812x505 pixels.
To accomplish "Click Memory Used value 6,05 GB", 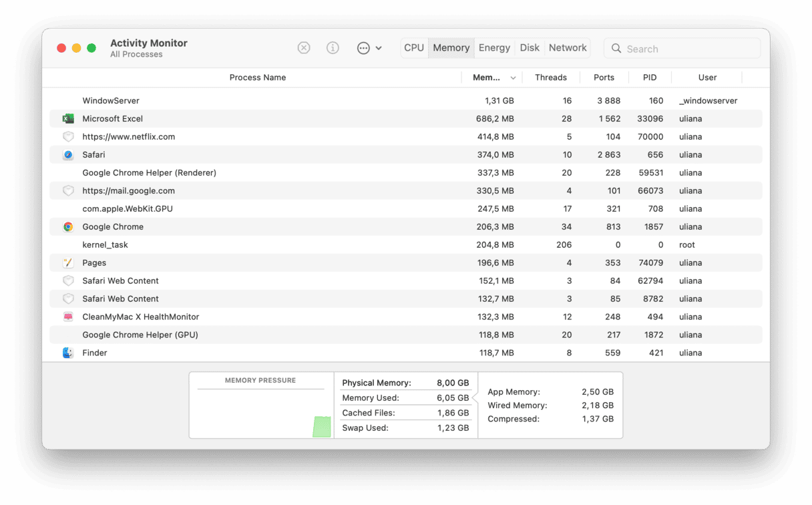I will [453, 398].
